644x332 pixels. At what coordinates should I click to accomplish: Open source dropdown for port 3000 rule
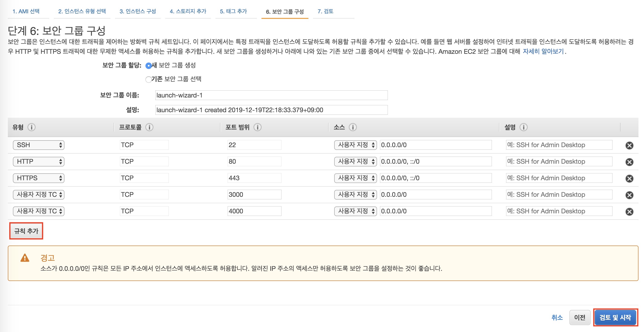coord(356,194)
